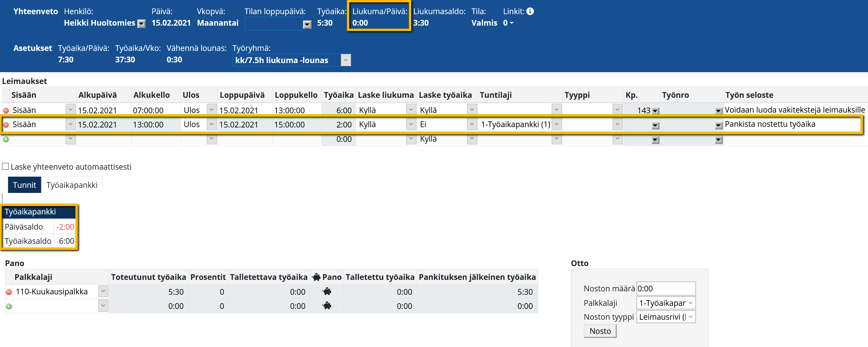Screen dimensions: 868x347
Task: Open Tuntilaji dropdown showing 1-Työaikapankki (1)
Action: pyautogui.click(x=556, y=124)
